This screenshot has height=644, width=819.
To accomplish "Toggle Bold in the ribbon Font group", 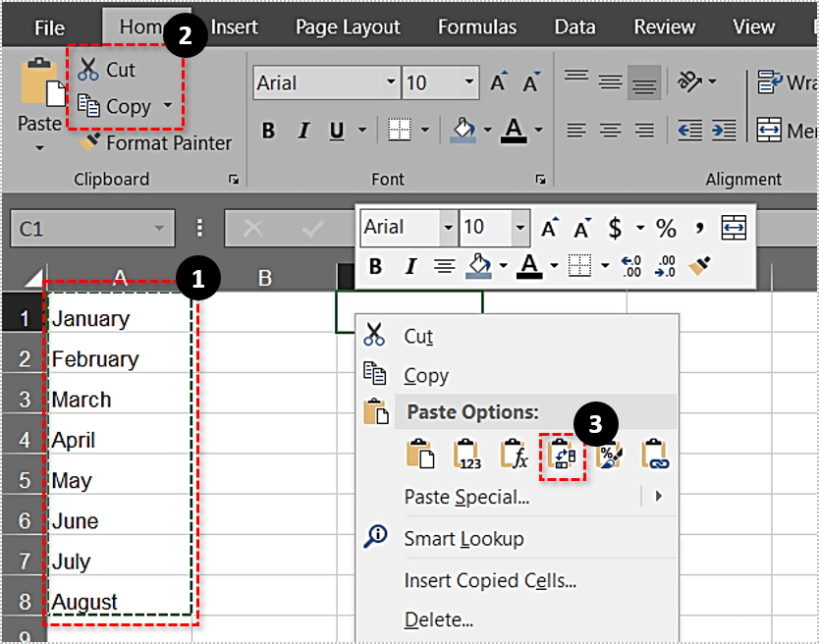I will (x=268, y=131).
